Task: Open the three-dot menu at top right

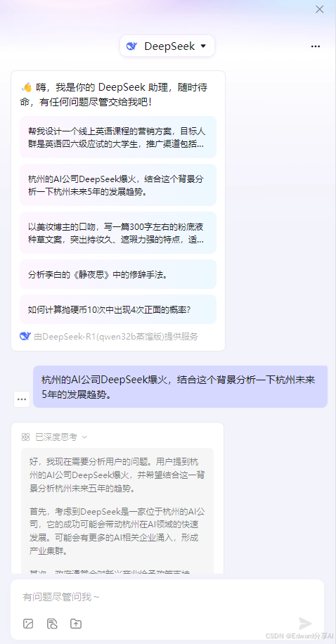Action: (x=316, y=46)
